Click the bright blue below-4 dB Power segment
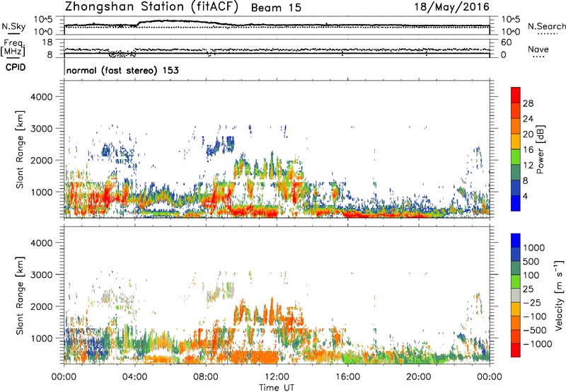This screenshot has height=392, width=566. click(516, 203)
